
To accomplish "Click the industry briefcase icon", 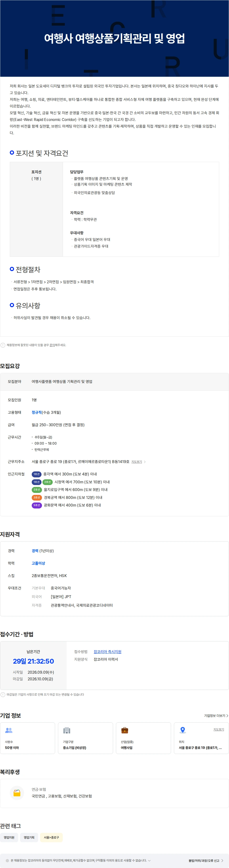I will pyautogui.click(x=125, y=730).
